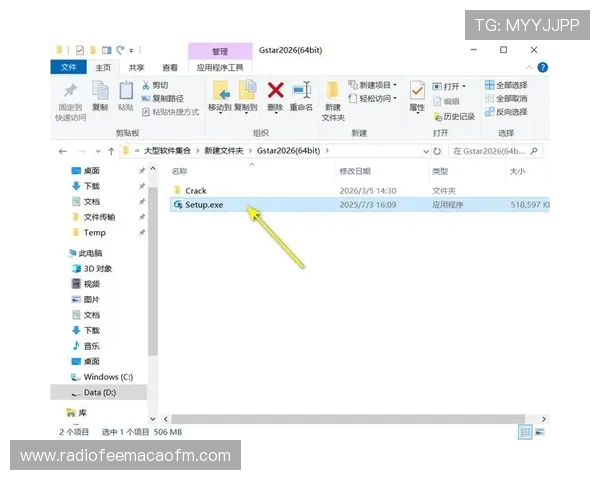Sort by Date modified (修改日期) column
Viewport: 600px width, 480px height.
coord(355,171)
